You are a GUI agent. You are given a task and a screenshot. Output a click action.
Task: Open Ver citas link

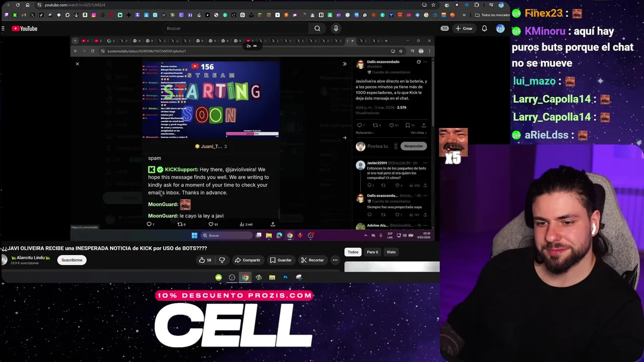tap(418, 133)
